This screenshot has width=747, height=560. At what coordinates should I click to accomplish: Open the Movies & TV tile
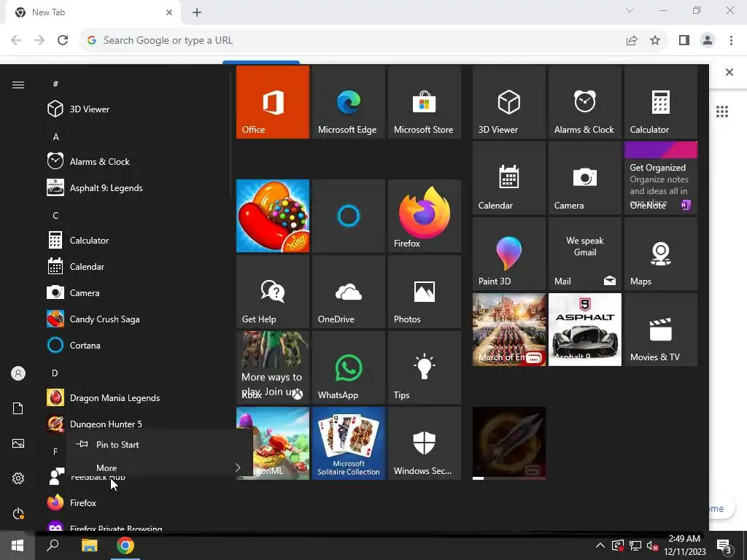(x=660, y=330)
